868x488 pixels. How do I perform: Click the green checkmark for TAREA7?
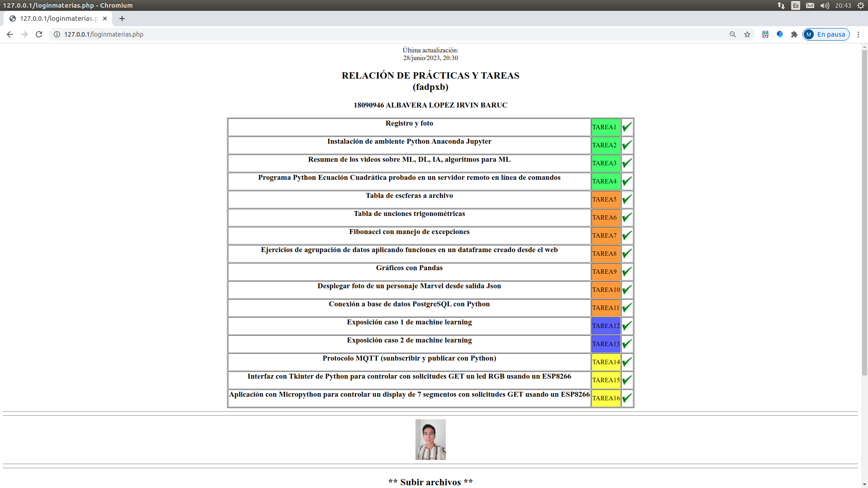click(627, 235)
